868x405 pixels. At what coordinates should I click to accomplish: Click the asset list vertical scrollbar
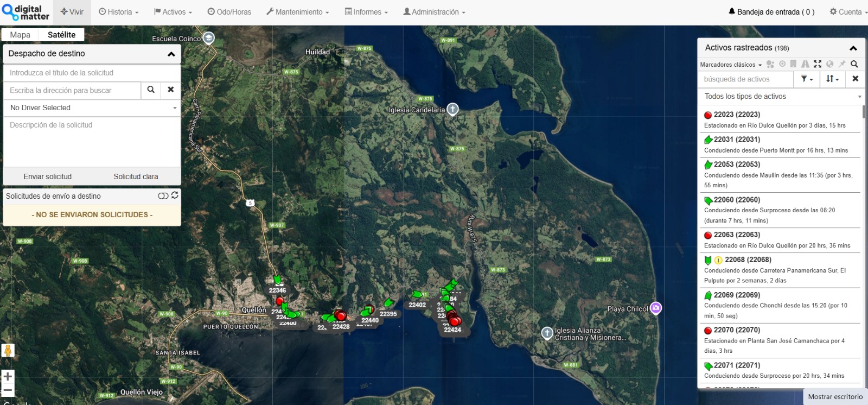coord(864,112)
